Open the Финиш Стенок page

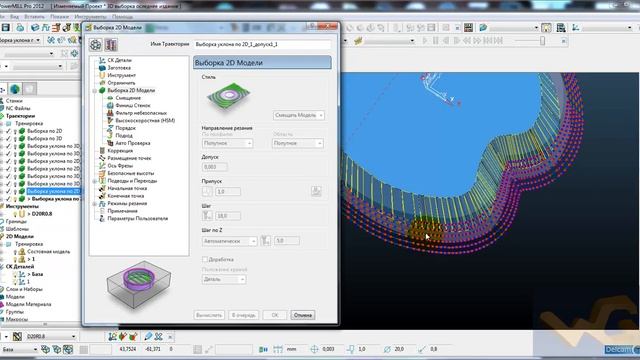pos(133,105)
